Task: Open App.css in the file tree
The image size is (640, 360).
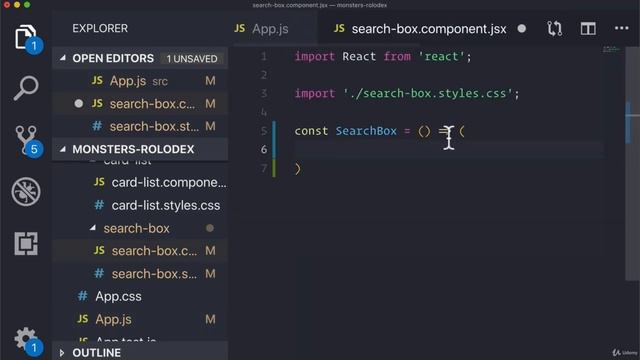Action: (140, 296)
